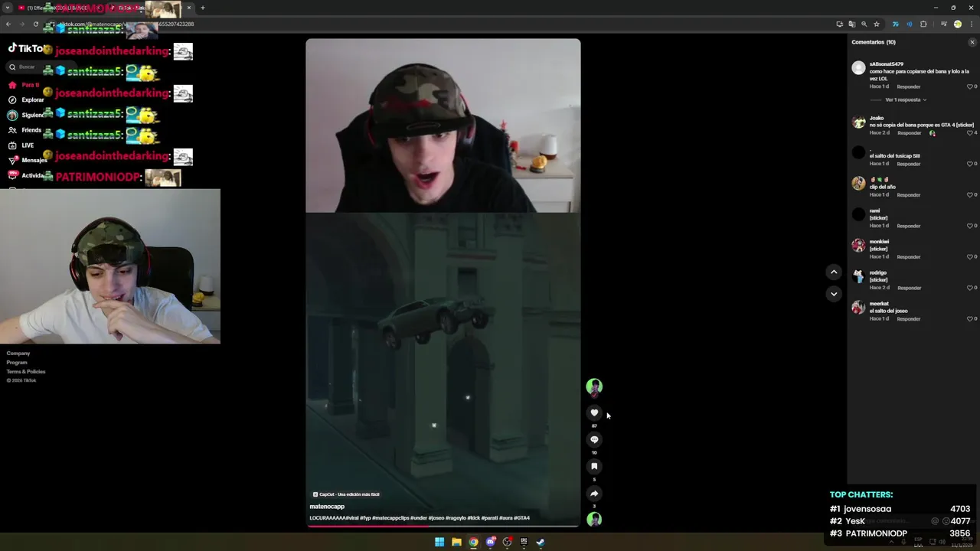Image resolution: width=980 pixels, height=551 pixels.
Task: Reply to Joako's comment
Action: point(909,133)
